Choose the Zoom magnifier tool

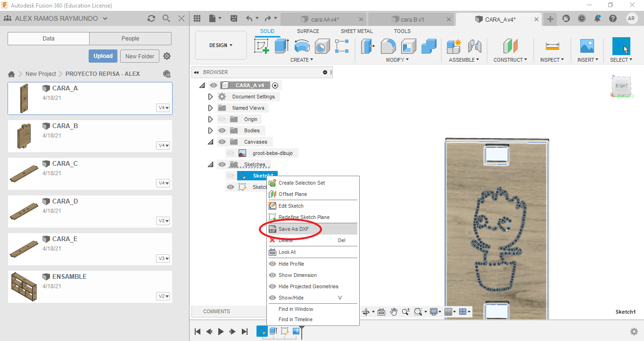406,312
